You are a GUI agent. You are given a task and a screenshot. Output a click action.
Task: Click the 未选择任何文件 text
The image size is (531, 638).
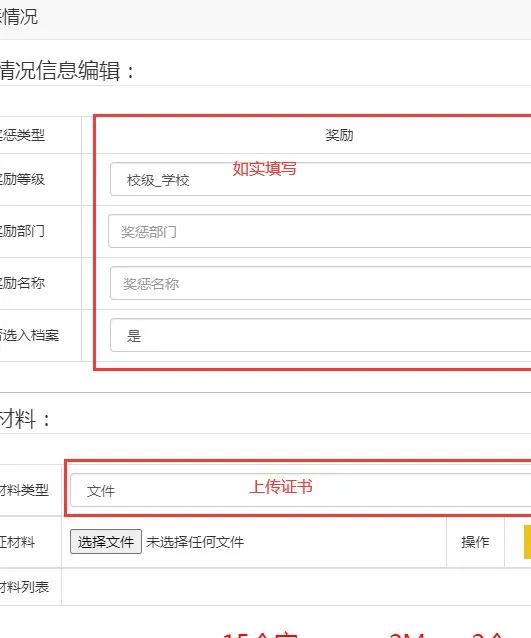click(195, 542)
